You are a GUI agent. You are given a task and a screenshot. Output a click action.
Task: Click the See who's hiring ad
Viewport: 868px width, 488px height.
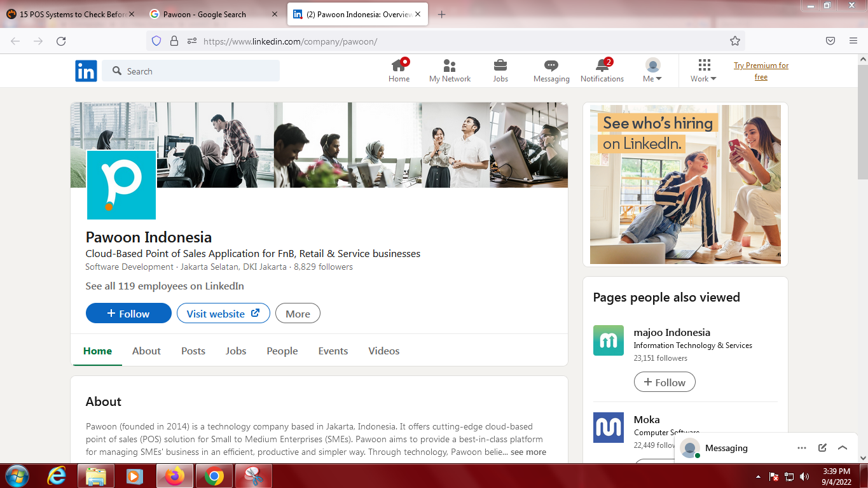click(x=685, y=185)
